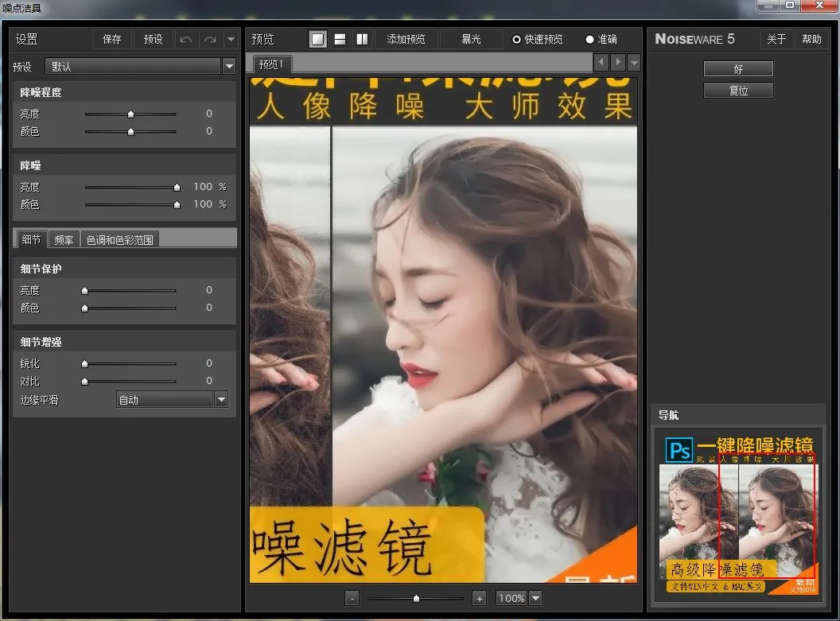
Task: Select horizontal split preview icon
Action: (340, 39)
